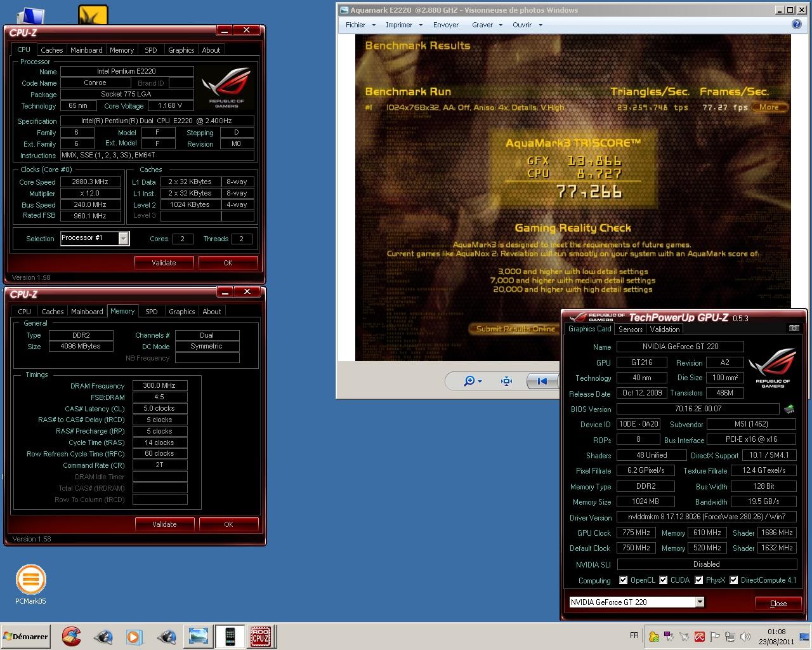812x650 pixels.
Task: Click memory Size value 4096 MBytes
Action: click(x=81, y=347)
